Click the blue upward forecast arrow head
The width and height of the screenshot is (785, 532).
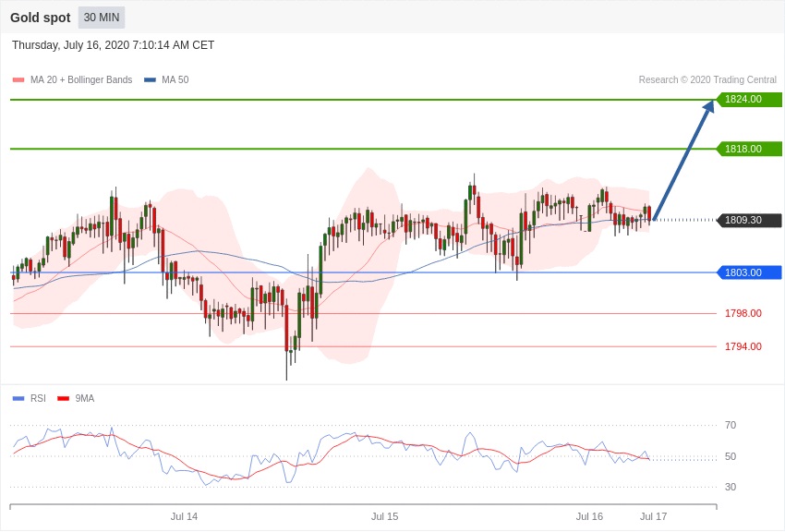(x=708, y=106)
